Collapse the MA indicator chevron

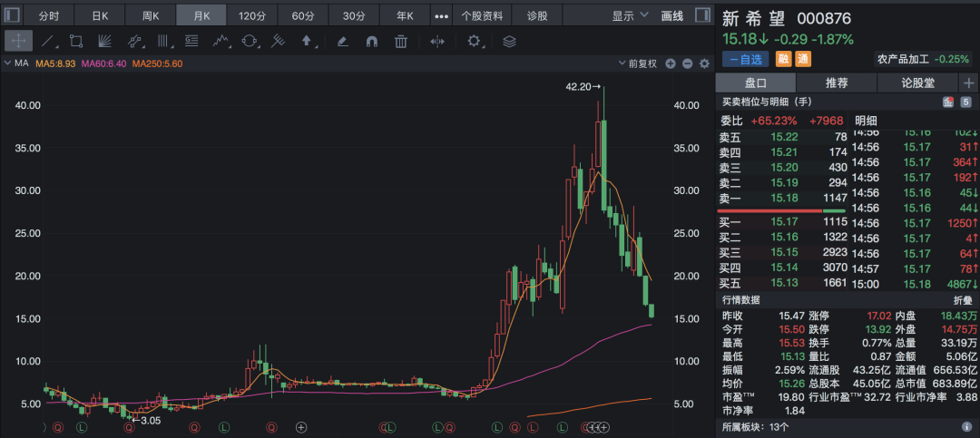[x=8, y=63]
